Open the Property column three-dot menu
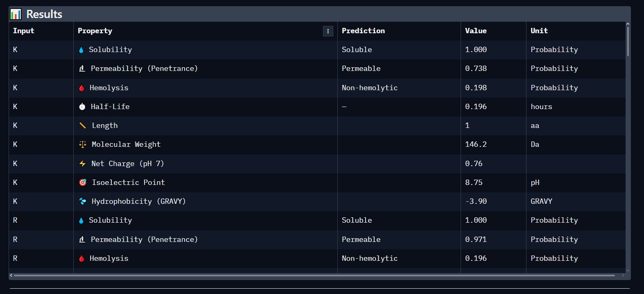 click(x=328, y=31)
